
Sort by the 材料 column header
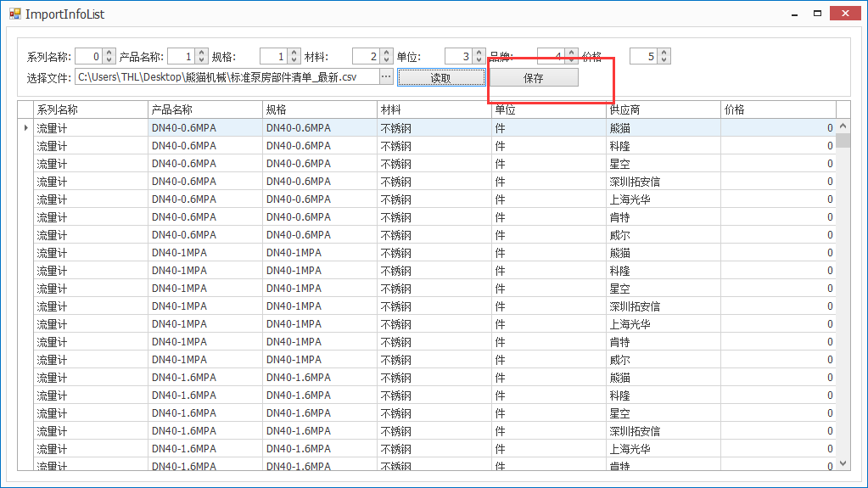pyautogui.click(x=434, y=109)
